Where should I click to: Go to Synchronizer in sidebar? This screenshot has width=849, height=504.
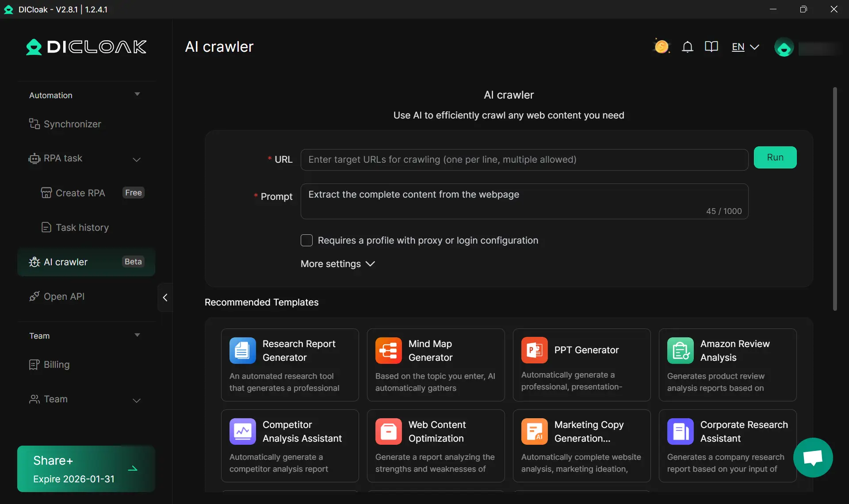pyautogui.click(x=72, y=124)
